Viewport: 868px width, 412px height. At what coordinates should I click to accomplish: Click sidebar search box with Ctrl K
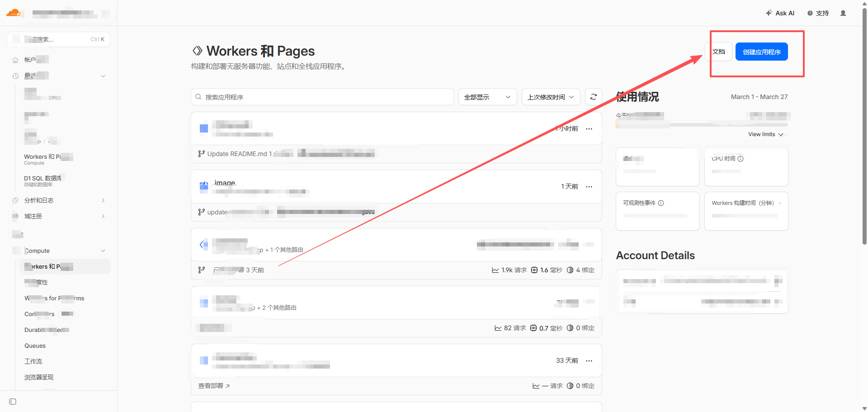click(x=59, y=39)
